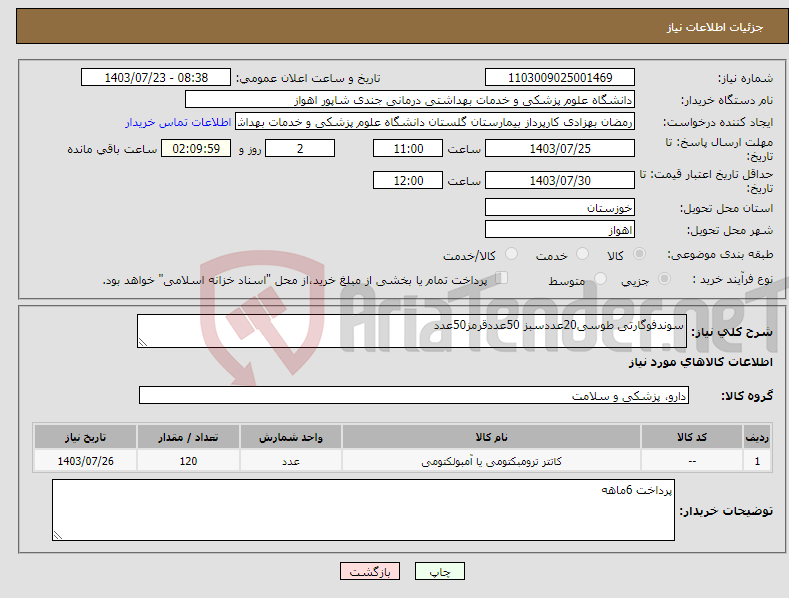Click the چاپ (print) button
The width and height of the screenshot is (789, 598).
(439, 571)
